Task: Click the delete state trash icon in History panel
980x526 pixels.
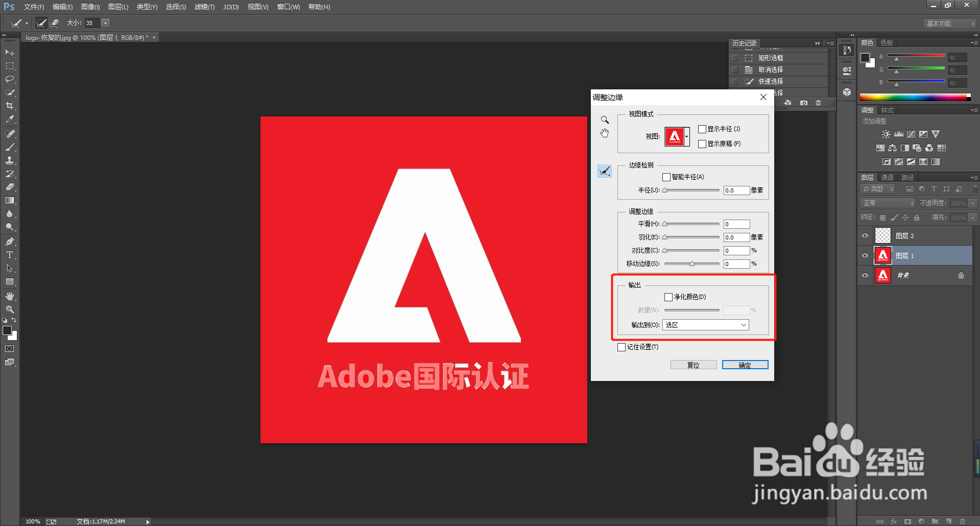Action: point(819,103)
